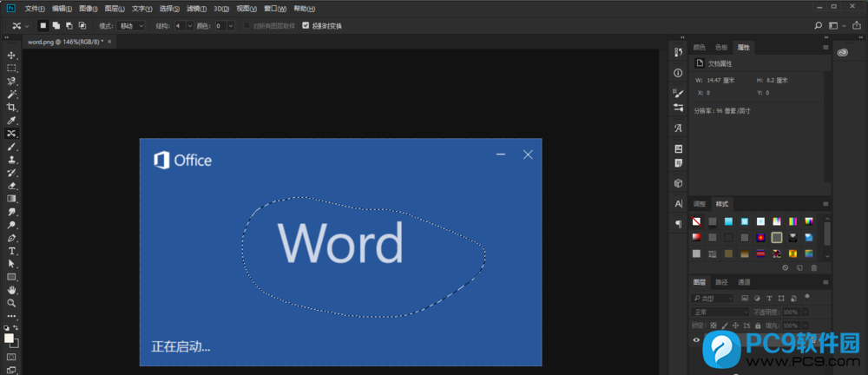This screenshot has height=375, width=868.
Task: Switch to the 调整 panel tab
Action: 699,204
